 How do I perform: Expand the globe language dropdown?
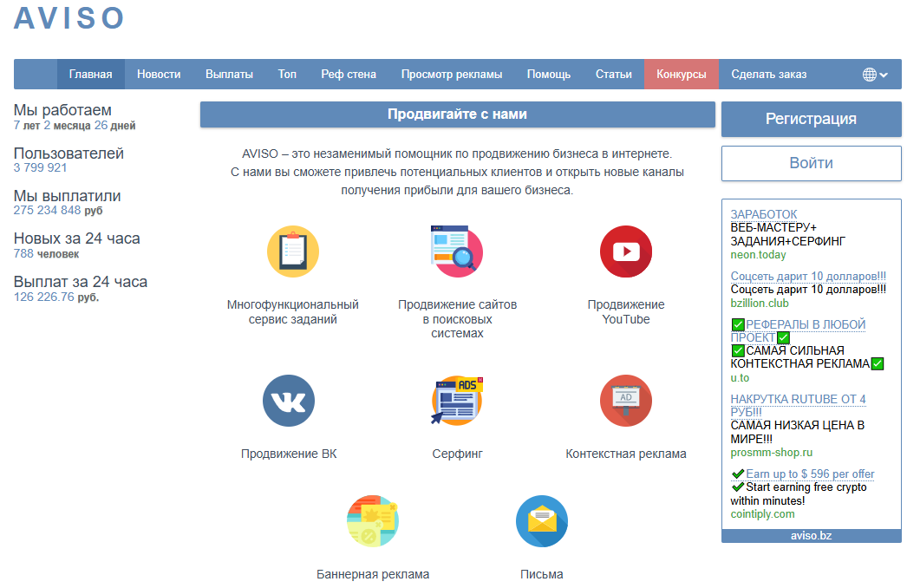coord(875,75)
